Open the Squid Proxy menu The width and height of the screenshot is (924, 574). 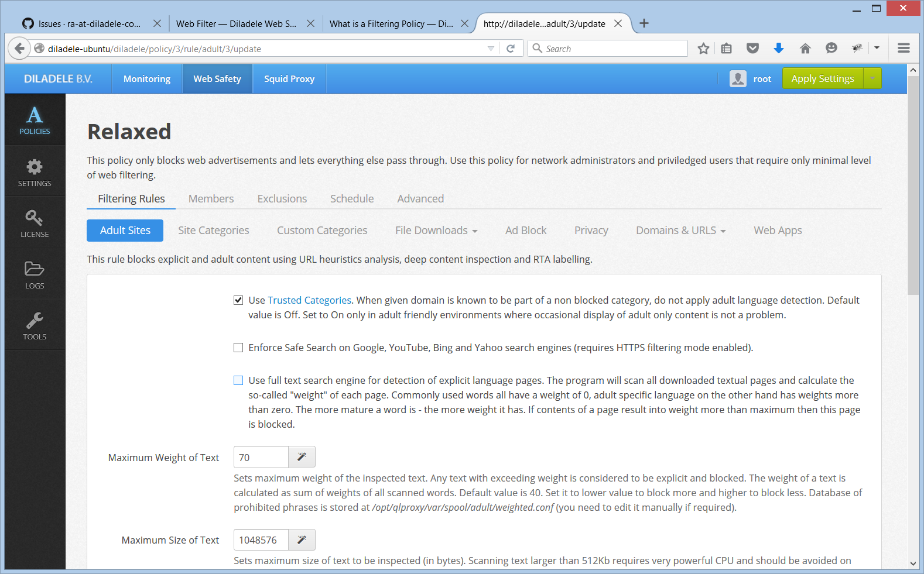pos(289,78)
